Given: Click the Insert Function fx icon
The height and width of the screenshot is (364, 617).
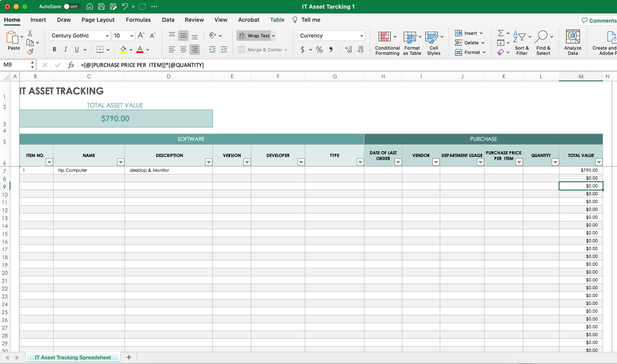Looking at the screenshot, I should (71, 65).
